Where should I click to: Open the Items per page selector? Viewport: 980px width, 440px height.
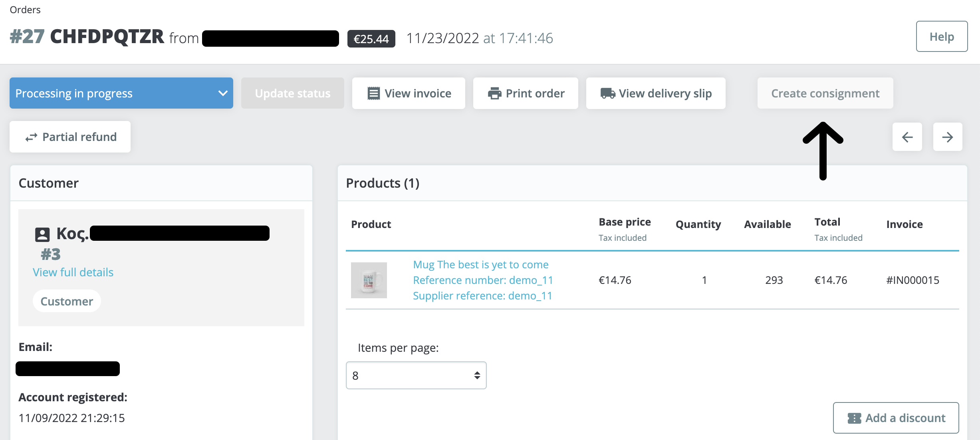pyautogui.click(x=416, y=375)
